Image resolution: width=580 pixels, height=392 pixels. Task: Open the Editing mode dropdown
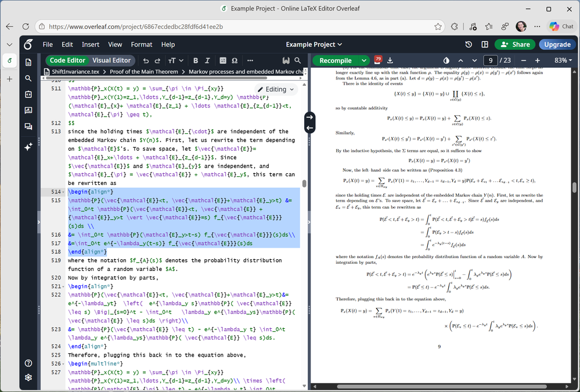[276, 89]
